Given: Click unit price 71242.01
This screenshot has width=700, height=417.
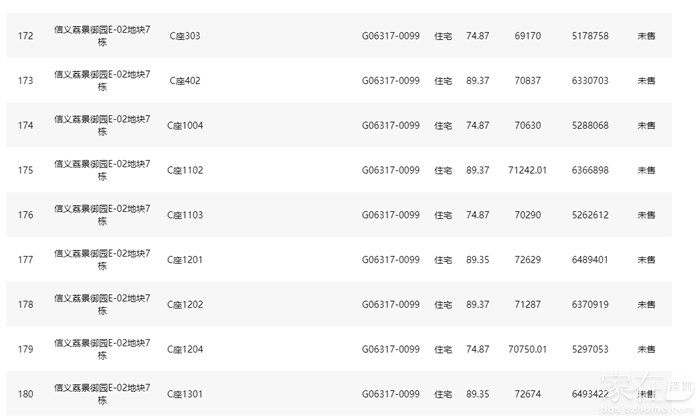Looking at the screenshot, I should pos(528,170).
